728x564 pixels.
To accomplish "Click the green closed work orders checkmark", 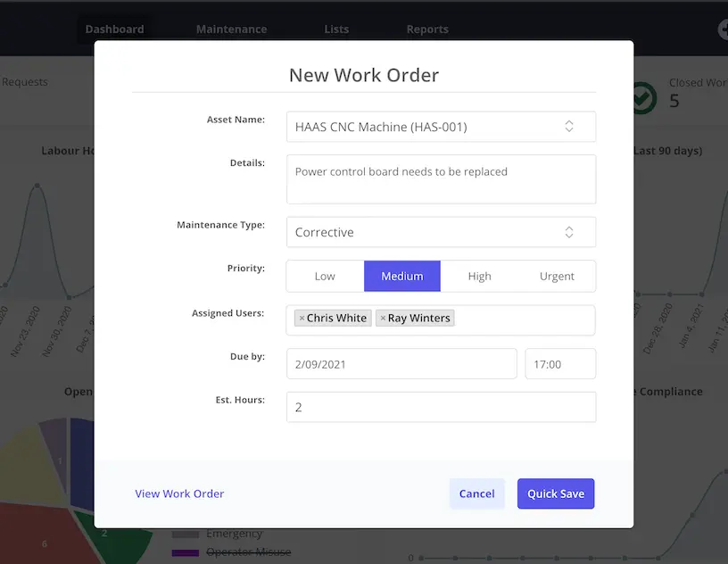I will pos(643,98).
